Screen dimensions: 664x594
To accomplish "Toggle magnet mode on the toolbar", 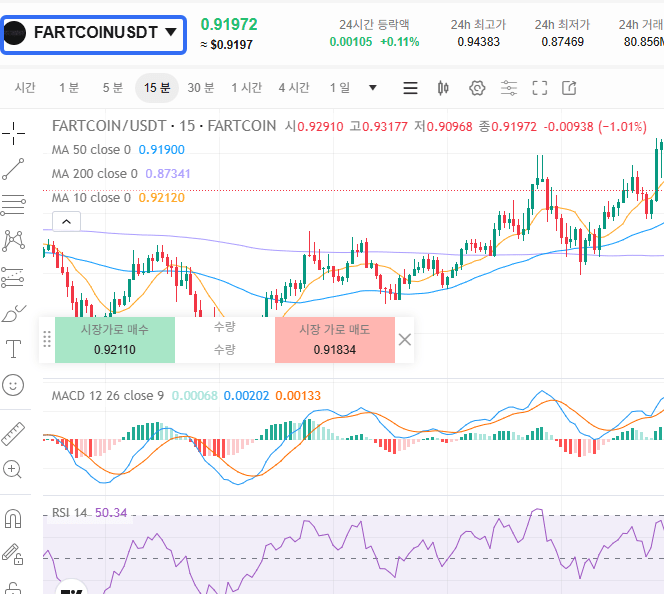I will point(14,519).
